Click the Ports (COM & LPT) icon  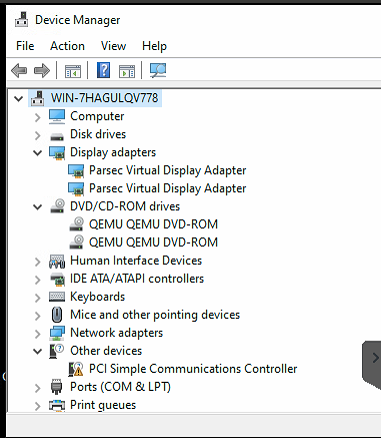click(57, 387)
